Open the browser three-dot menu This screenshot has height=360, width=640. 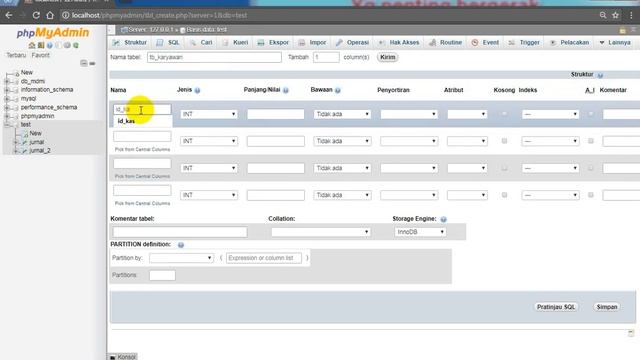pyautogui.click(x=631, y=16)
